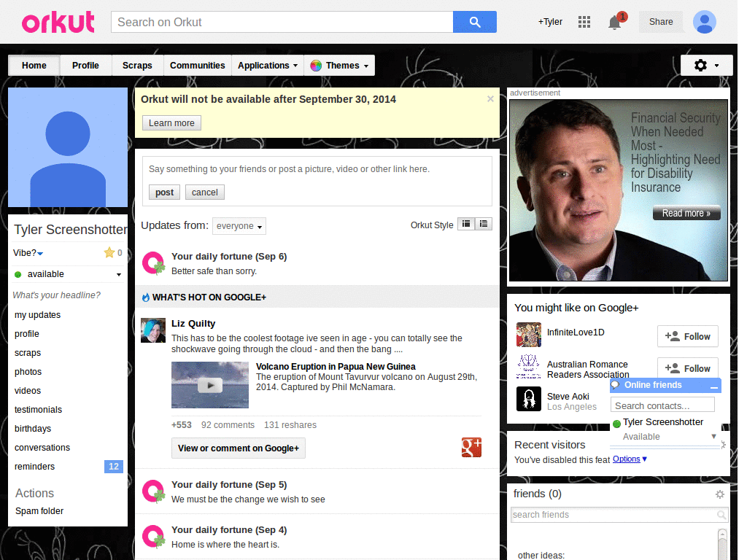Click the Learn more button
Viewport: 747px width, 560px height.
(x=171, y=122)
